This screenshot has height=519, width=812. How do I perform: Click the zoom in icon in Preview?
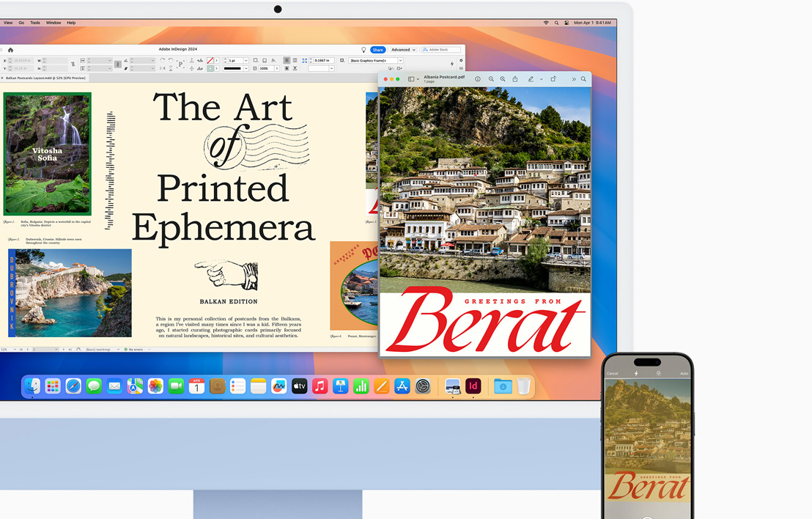[x=502, y=79]
